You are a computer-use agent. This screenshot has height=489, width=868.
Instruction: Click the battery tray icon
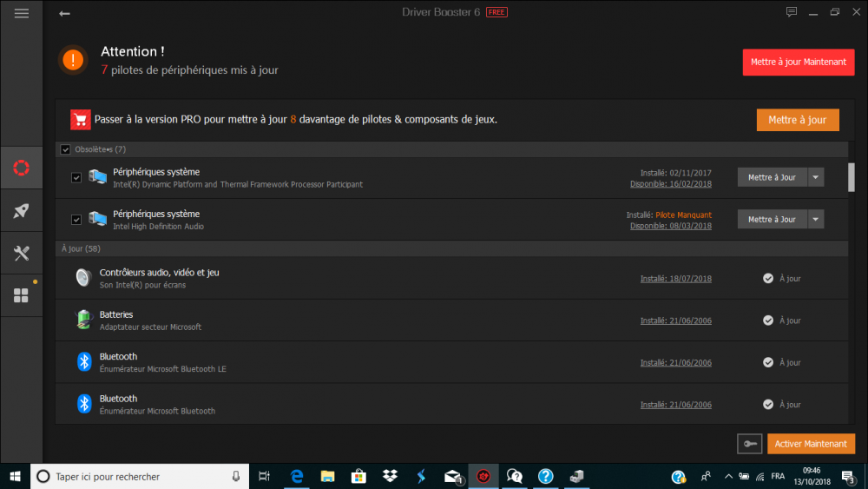[x=744, y=476]
